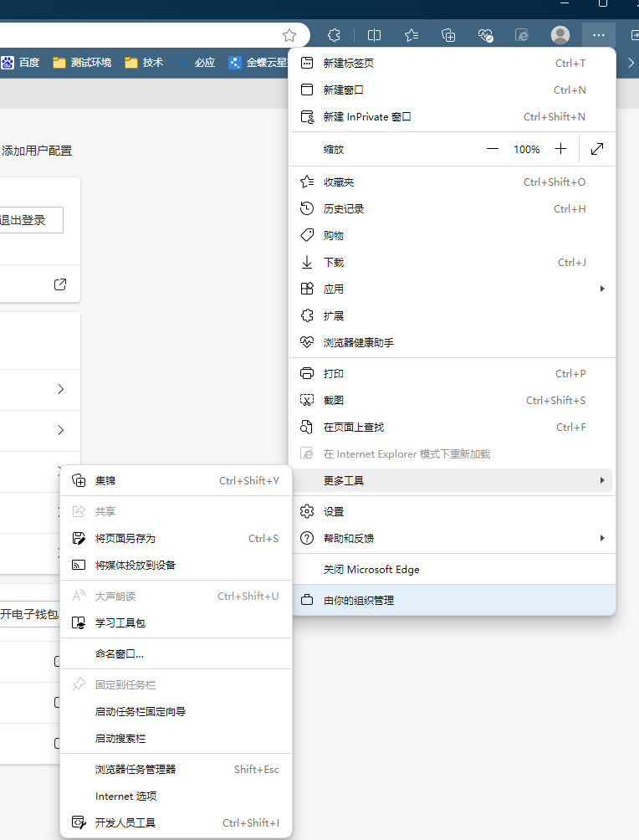Click 添加用户配置 on the settings page
The image size is (639, 840).
[x=37, y=151]
